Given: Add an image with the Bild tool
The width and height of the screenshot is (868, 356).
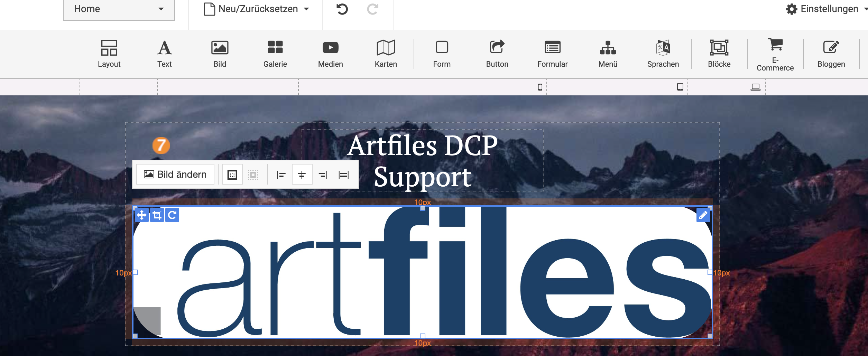Looking at the screenshot, I should (x=220, y=54).
